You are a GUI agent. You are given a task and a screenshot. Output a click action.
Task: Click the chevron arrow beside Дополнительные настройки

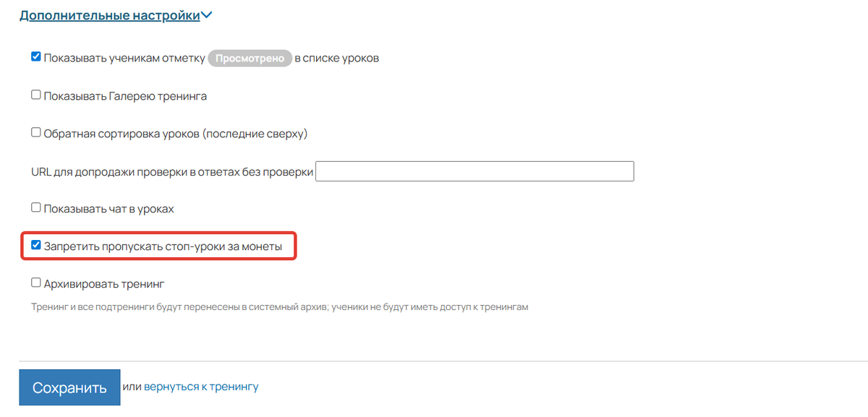[207, 15]
